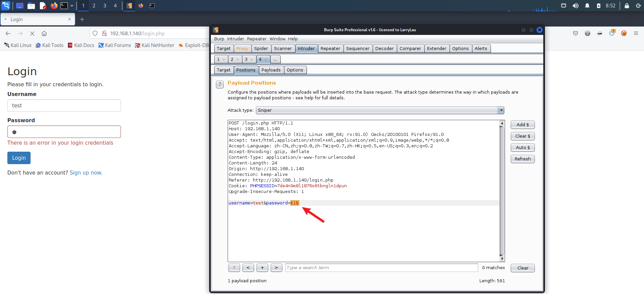Open the Kali application menu icon
644x294 pixels.
(x=6, y=6)
